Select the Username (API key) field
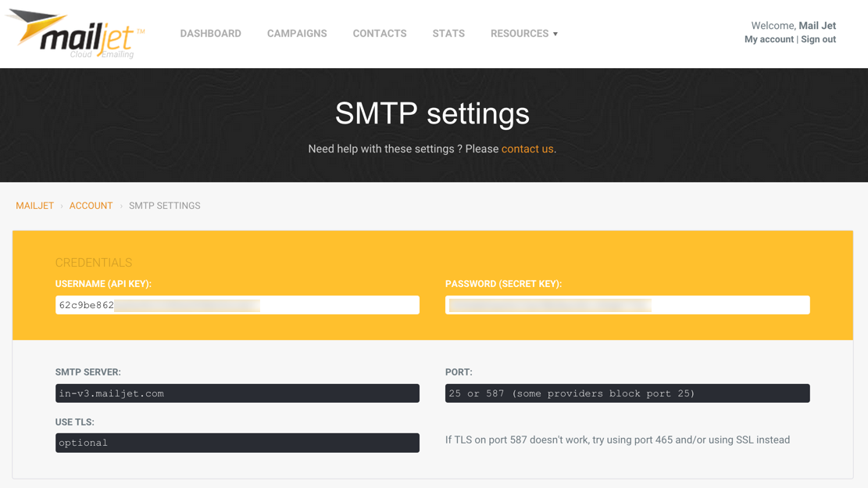Image resolution: width=868 pixels, height=488 pixels. point(238,305)
